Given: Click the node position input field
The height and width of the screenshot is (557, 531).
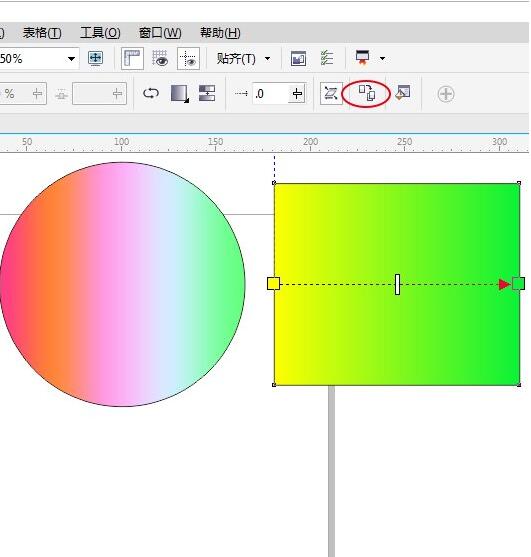Looking at the screenshot, I should coord(99,94).
